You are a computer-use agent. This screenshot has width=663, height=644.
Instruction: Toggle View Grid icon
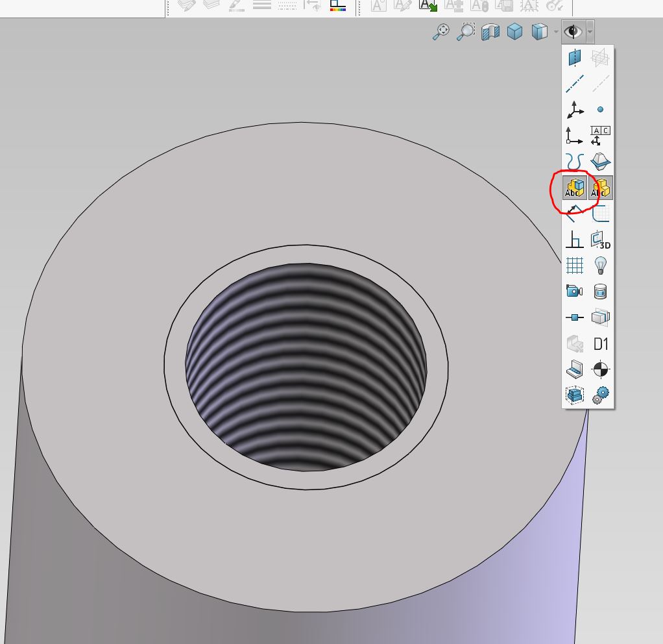pos(575,266)
